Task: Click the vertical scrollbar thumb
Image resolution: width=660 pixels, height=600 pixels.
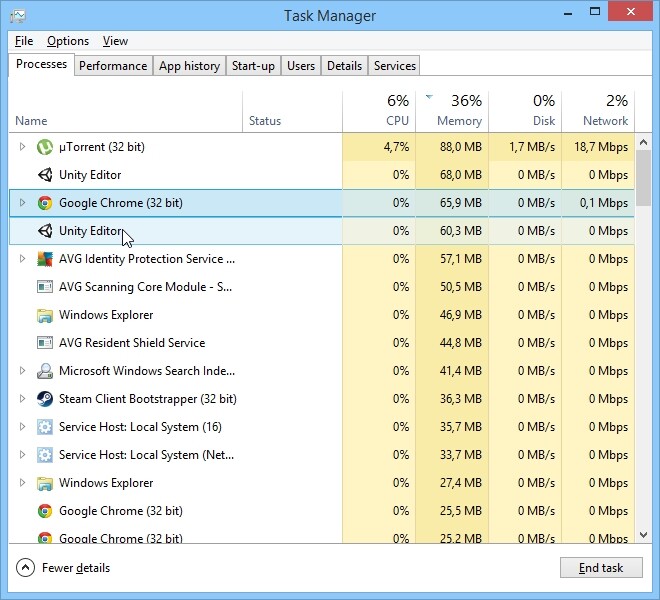Action: [643, 178]
